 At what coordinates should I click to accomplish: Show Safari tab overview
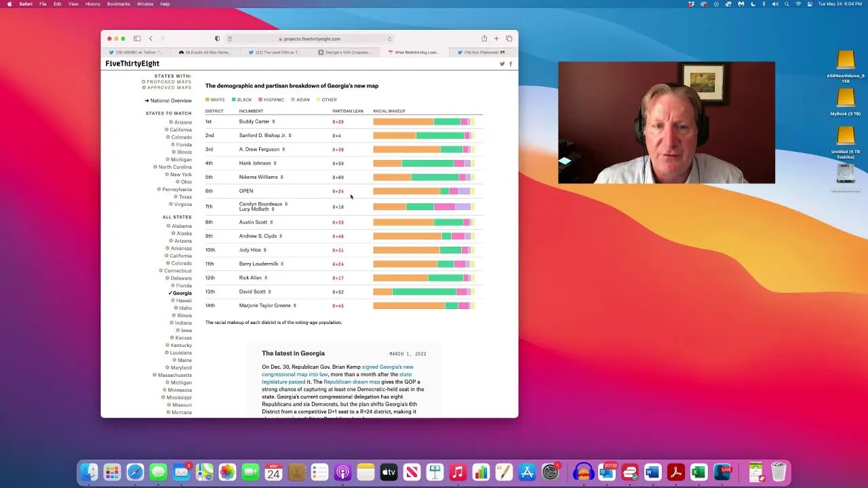pyautogui.click(x=509, y=39)
